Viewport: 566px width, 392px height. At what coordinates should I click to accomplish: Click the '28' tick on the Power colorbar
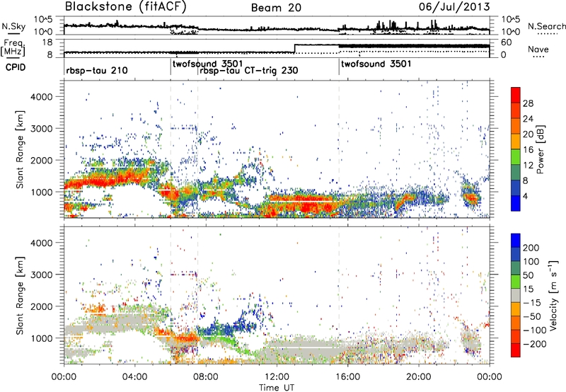pos(528,103)
